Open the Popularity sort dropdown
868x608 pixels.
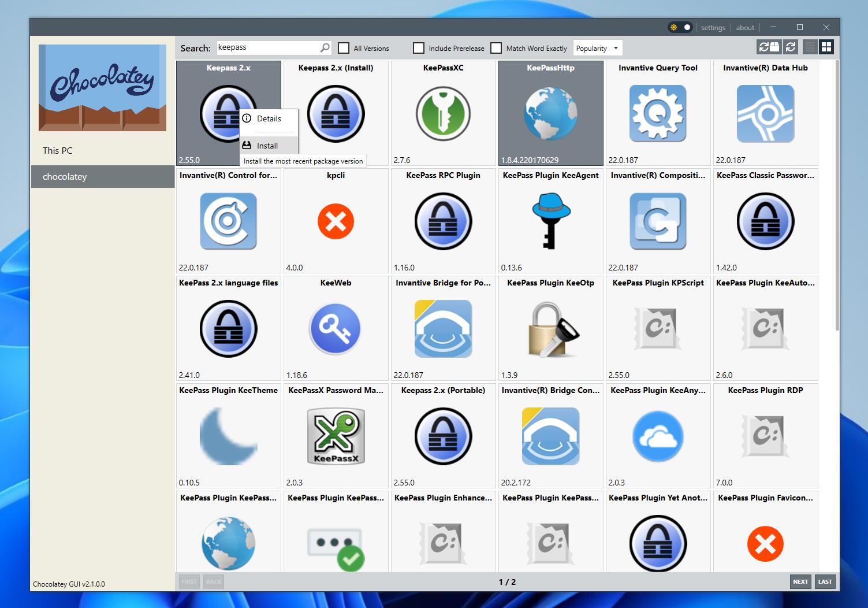[598, 48]
